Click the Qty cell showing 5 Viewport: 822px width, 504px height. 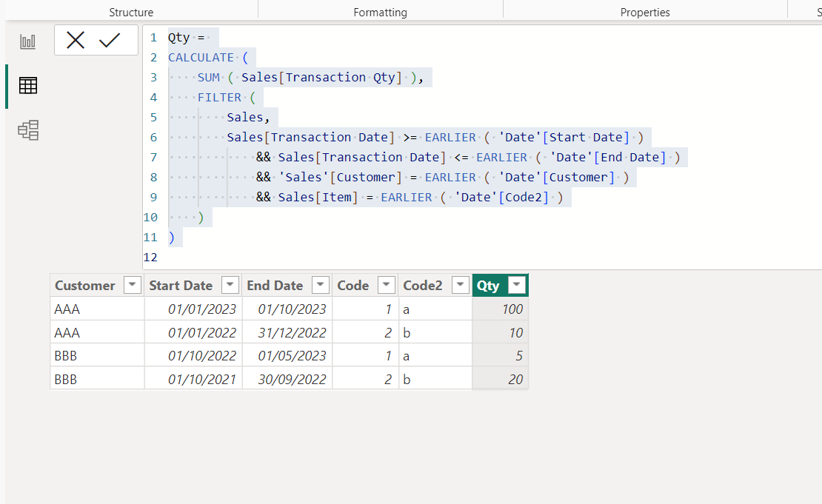point(500,356)
